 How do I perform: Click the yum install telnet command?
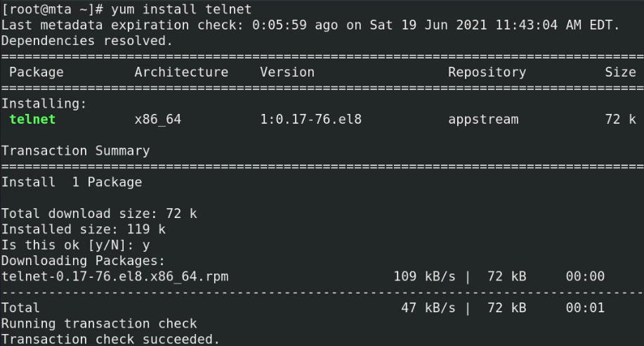181,9
